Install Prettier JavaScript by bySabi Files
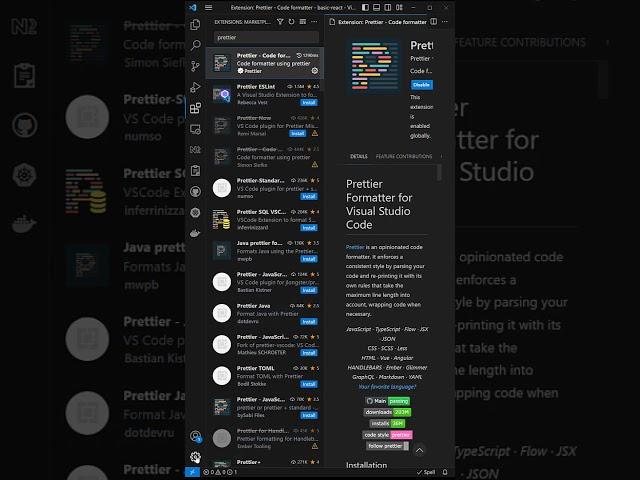 [x=309, y=415]
